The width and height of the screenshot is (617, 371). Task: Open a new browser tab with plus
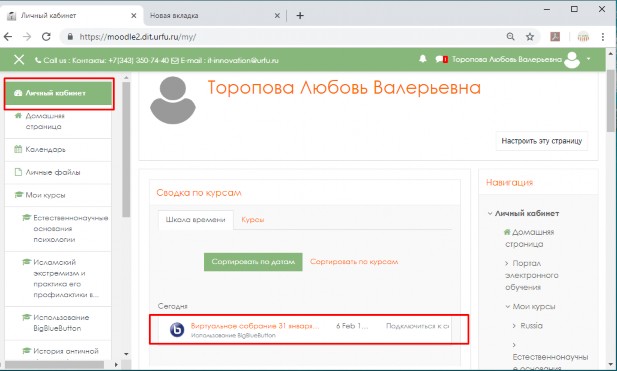300,16
